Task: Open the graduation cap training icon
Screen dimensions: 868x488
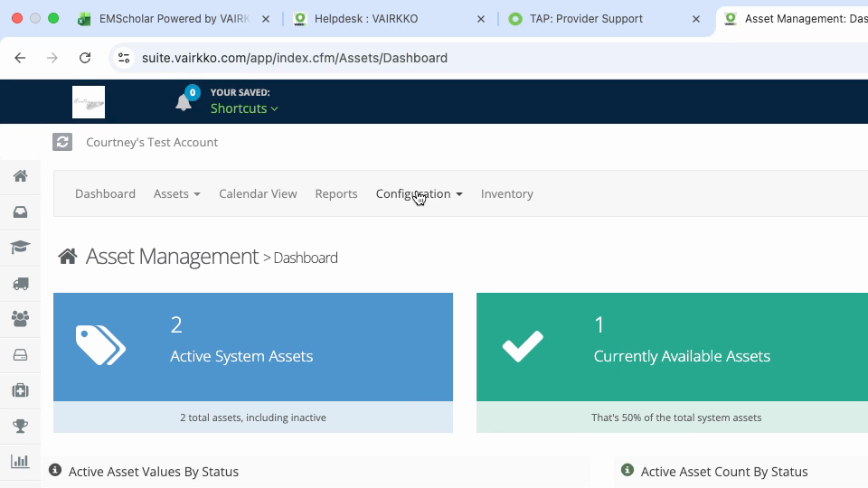Action: [21, 248]
